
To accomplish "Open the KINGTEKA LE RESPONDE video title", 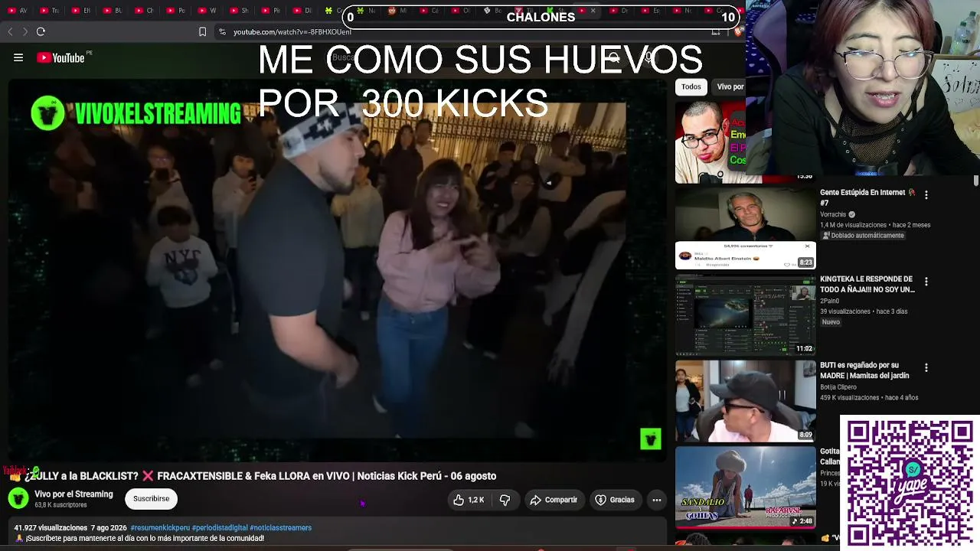I will point(867,284).
